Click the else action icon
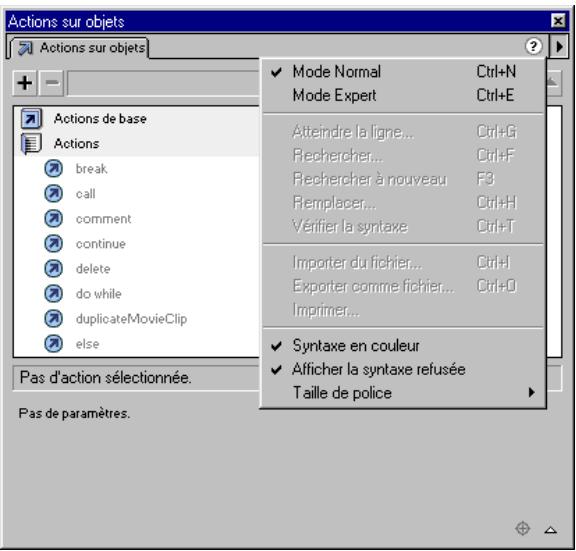Screen dimensions: 576x551 point(54,343)
